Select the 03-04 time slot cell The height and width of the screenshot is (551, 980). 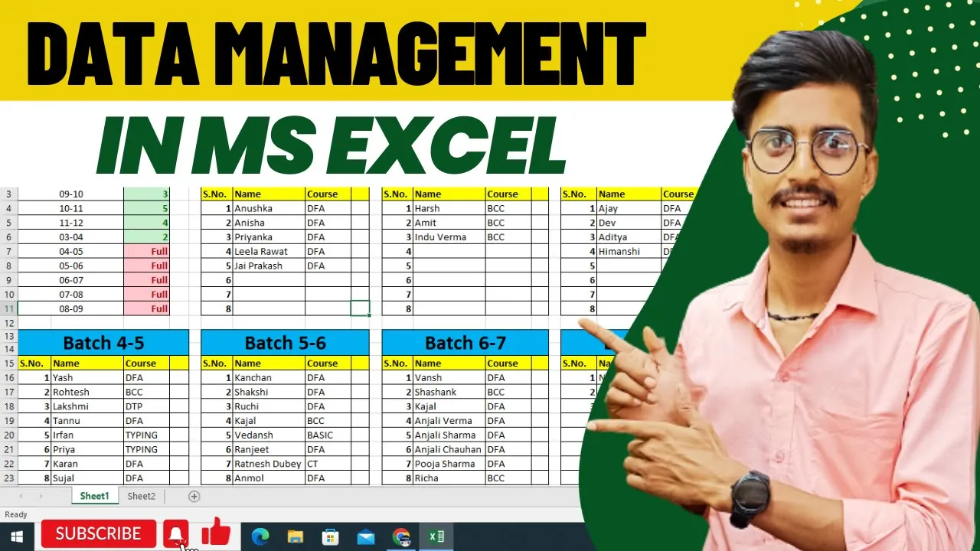(70, 237)
